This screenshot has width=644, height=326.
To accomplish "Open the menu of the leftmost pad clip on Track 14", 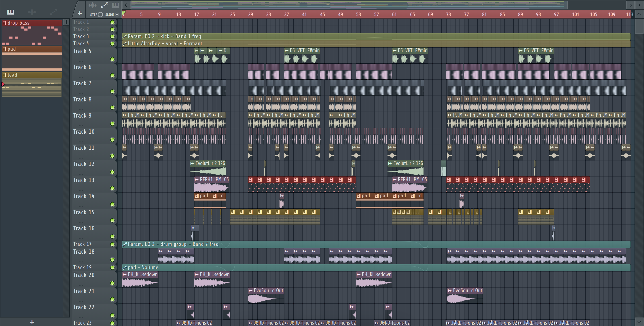I will [197, 196].
